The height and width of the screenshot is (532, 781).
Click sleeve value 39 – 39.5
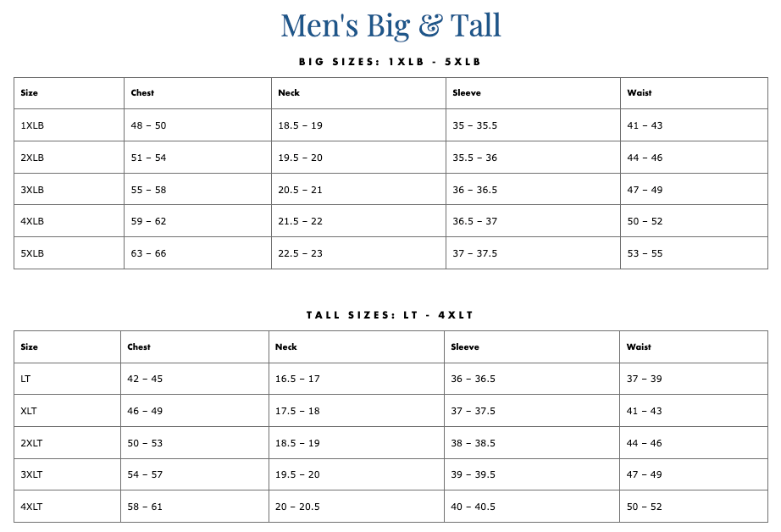tap(473, 475)
